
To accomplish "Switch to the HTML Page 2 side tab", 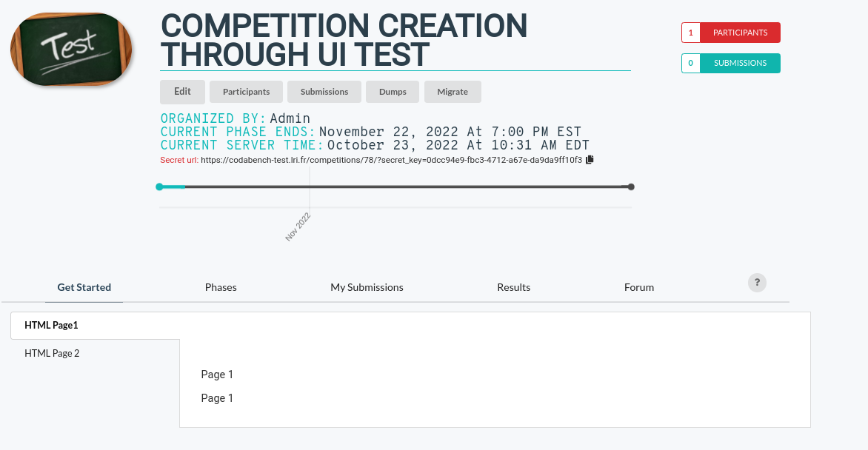I will (x=52, y=353).
